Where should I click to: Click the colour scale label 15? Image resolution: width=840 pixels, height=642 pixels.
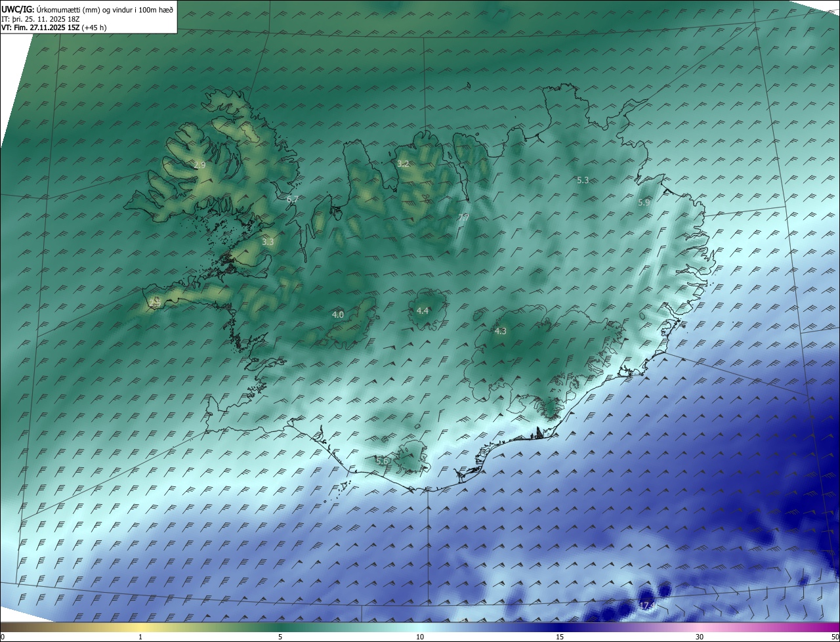point(560,637)
